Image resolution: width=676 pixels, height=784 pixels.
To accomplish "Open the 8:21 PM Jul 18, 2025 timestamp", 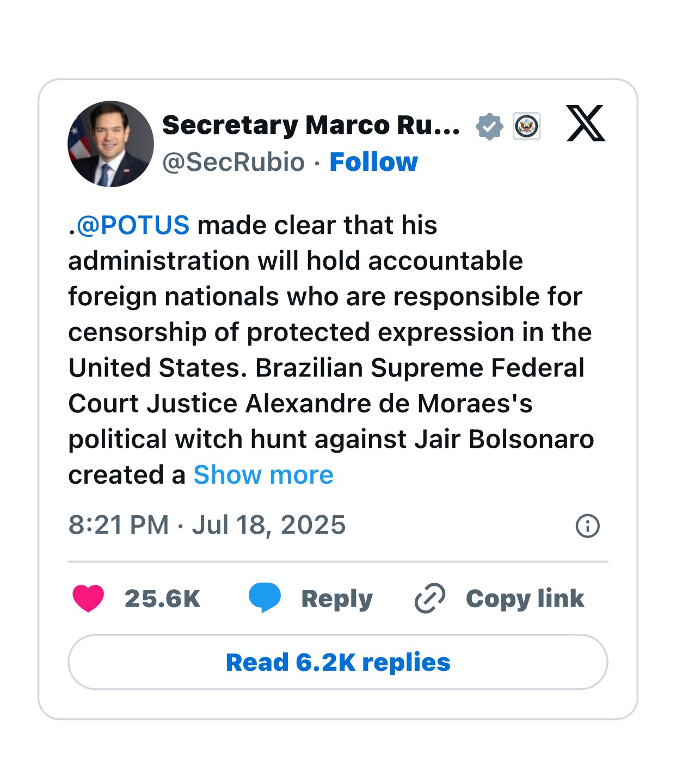I will click(207, 525).
